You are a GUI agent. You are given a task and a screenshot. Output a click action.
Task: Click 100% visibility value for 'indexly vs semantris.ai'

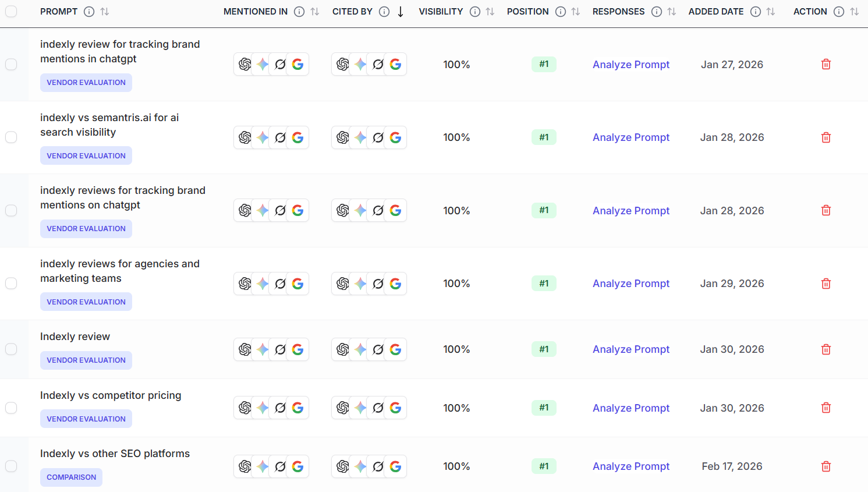(x=456, y=137)
